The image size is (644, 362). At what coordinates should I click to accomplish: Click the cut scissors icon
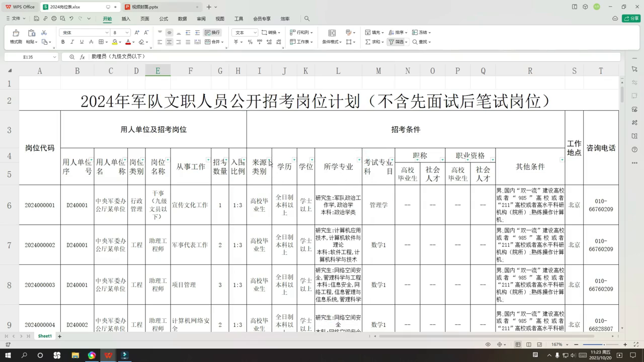pyautogui.click(x=44, y=32)
